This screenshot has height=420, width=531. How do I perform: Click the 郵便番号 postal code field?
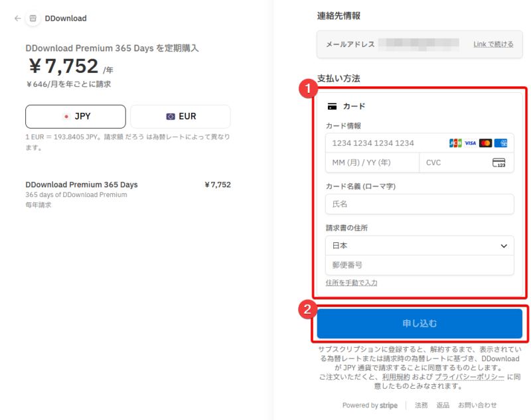tap(419, 265)
